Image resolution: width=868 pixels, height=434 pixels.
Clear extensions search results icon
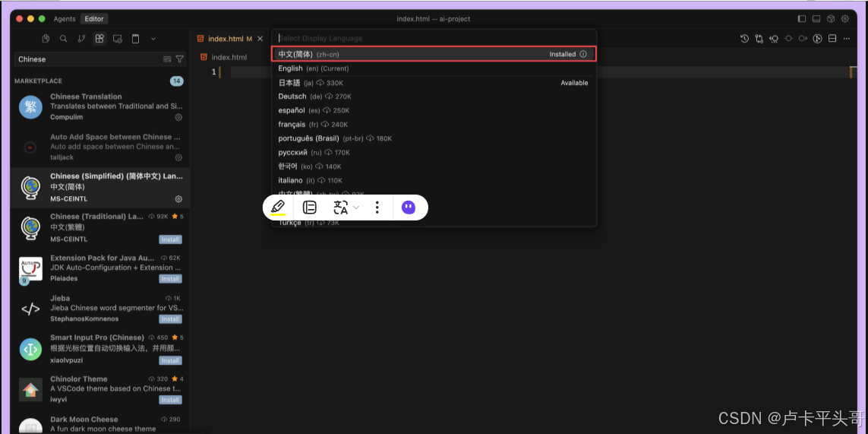(x=167, y=59)
